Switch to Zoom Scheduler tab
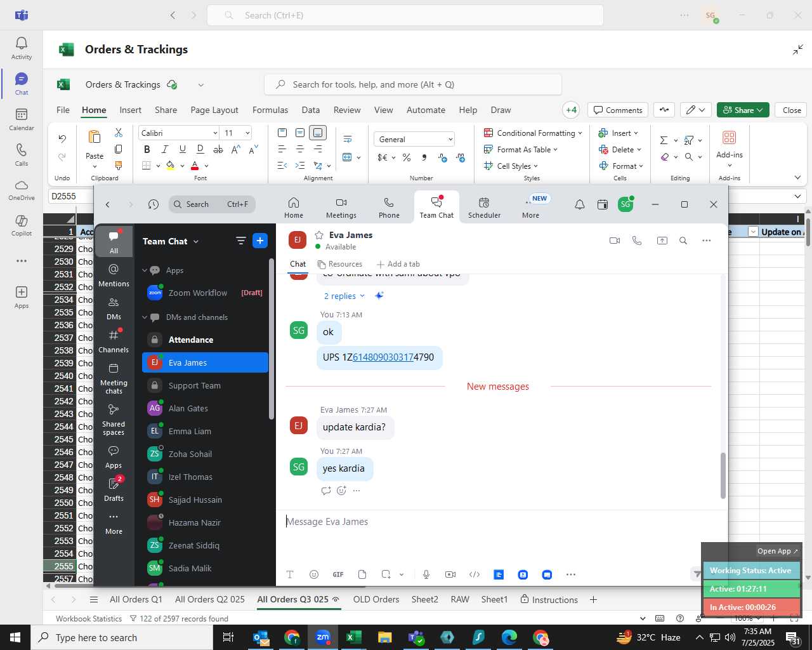812x650 pixels. (485, 208)
